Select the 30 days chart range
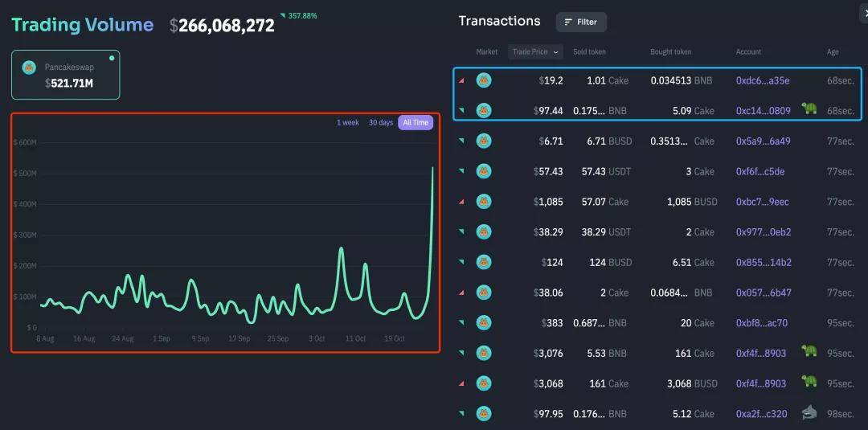Screen dimensions: 868x430 coord(381,123)
